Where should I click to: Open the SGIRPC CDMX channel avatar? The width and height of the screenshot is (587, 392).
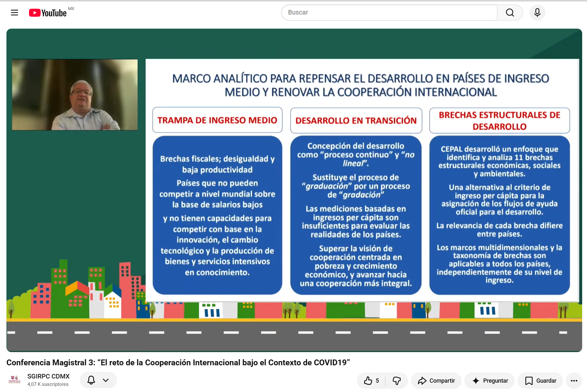click(14, 380)
